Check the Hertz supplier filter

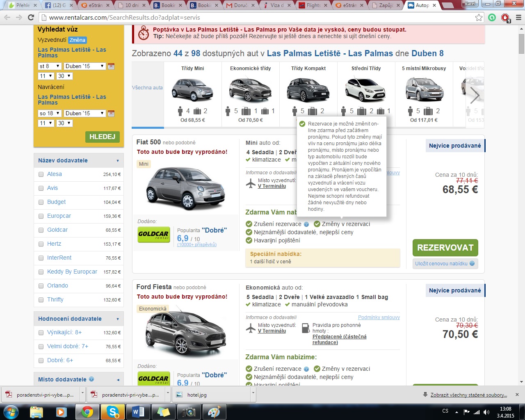coord(41,244)
